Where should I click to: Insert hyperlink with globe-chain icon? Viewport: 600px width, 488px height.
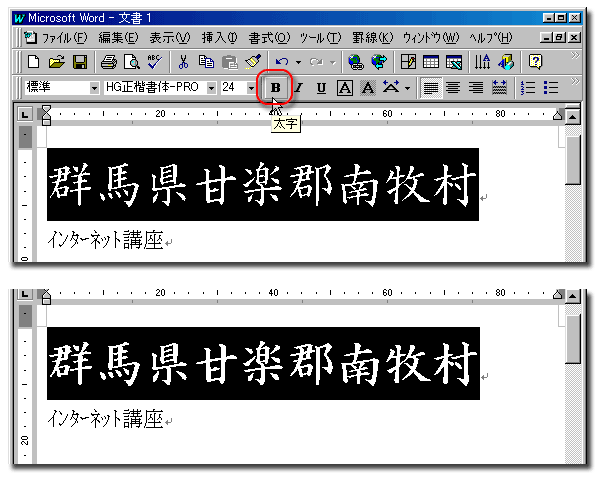tap(356, 62)
